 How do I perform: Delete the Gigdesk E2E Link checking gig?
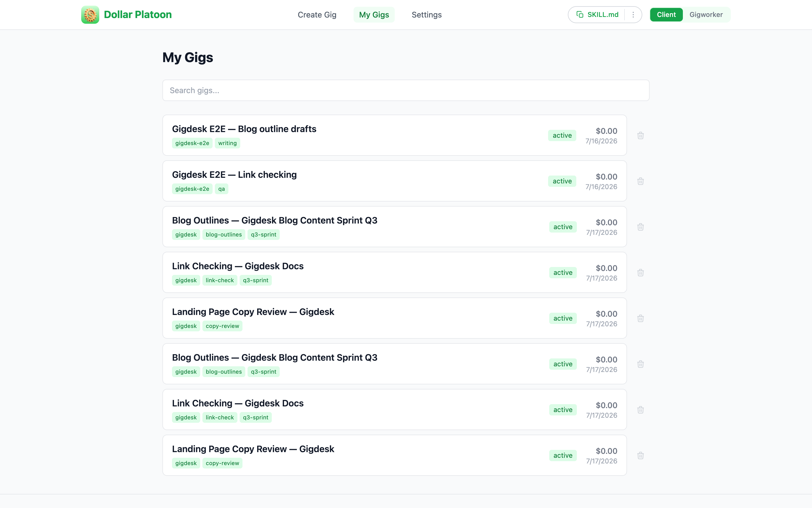[x=641, y=181]
